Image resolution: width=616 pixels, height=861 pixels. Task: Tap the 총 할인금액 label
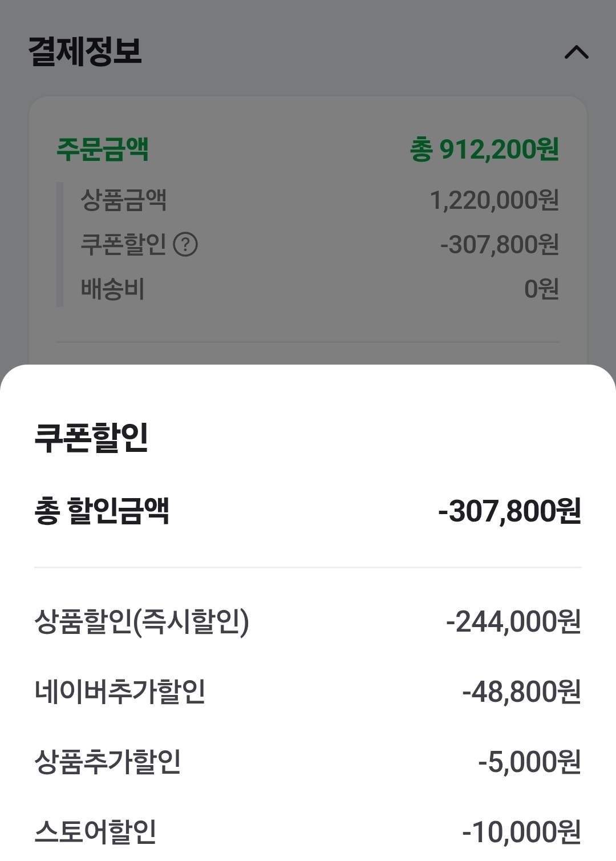coord(102,510)
